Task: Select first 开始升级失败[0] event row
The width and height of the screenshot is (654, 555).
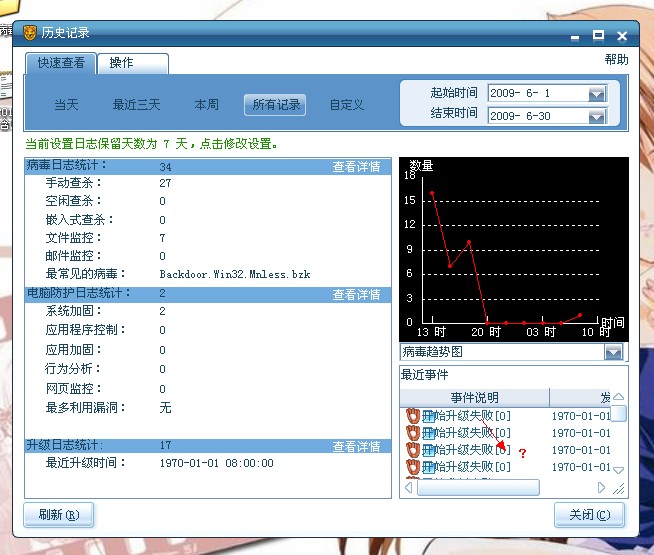Action: pos(508,416)
